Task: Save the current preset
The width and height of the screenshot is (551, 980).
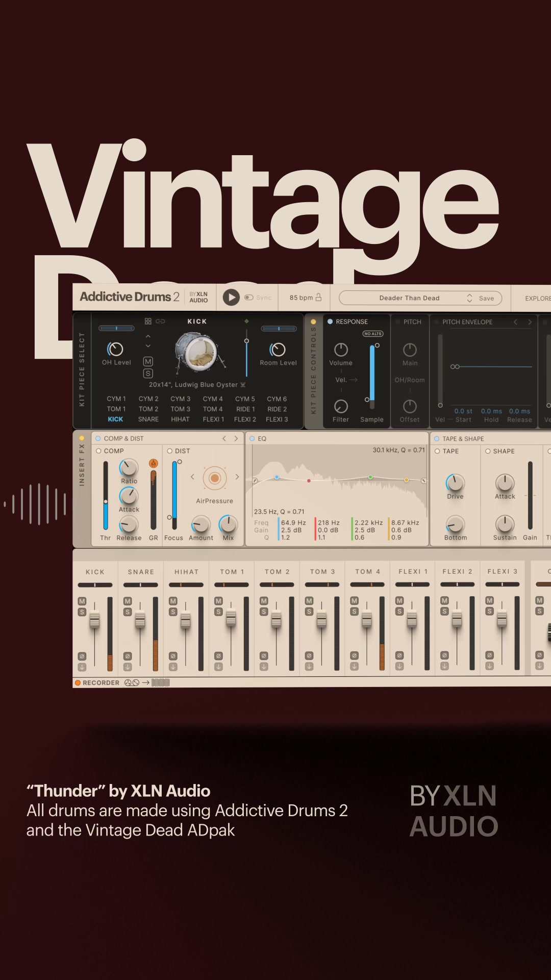Action: point(486,298)
